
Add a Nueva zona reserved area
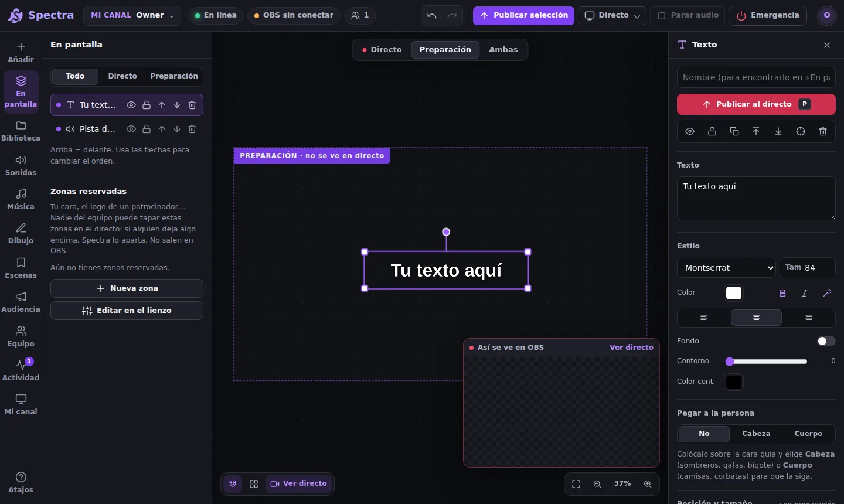pyautogui.click(x=127, y=288)
